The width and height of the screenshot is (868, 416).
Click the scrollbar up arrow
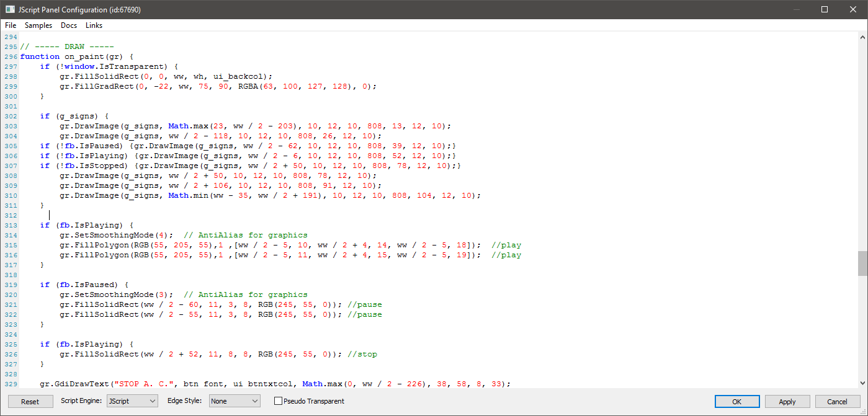coord(862,37)
